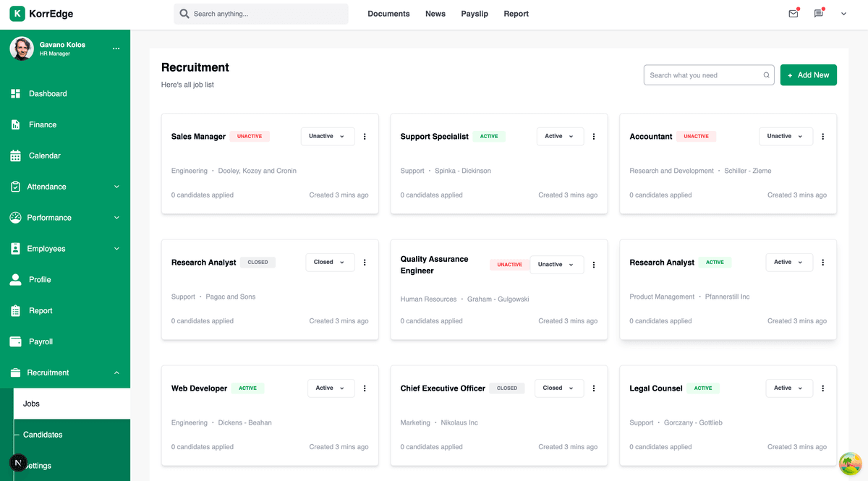The height and width of the screenshot is (481, 868).
Task: Click the chat messages icon
Action: pos(819,13)
